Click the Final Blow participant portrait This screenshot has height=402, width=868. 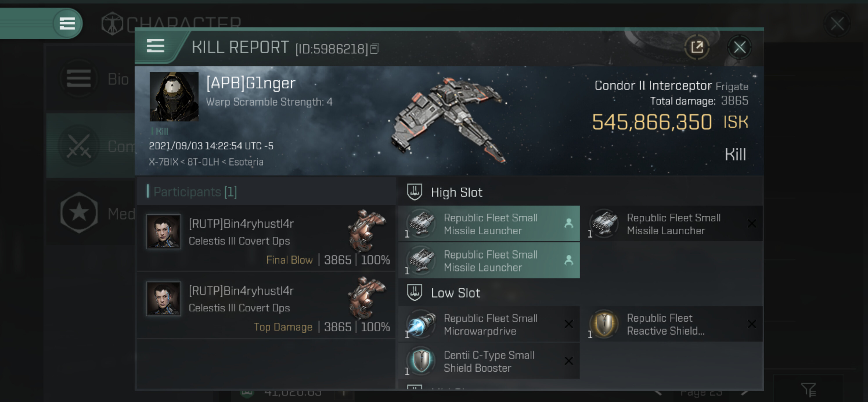[x=163, y=232]
